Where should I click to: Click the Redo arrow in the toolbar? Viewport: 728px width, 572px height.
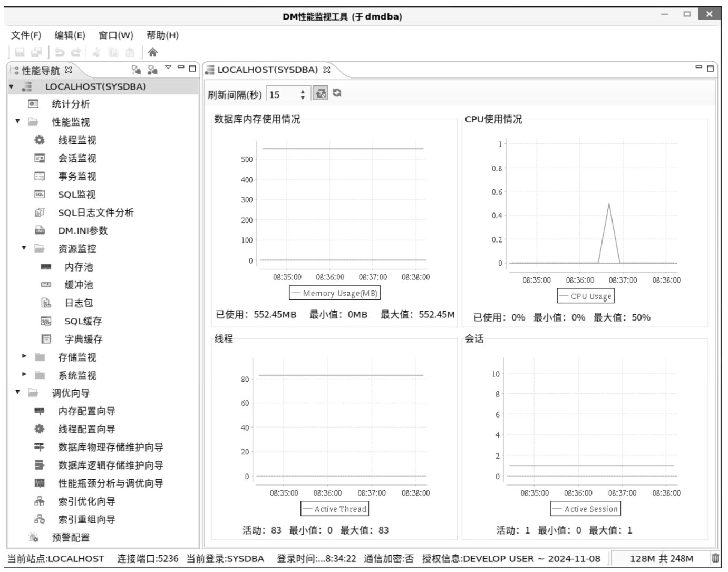(76, 52)
